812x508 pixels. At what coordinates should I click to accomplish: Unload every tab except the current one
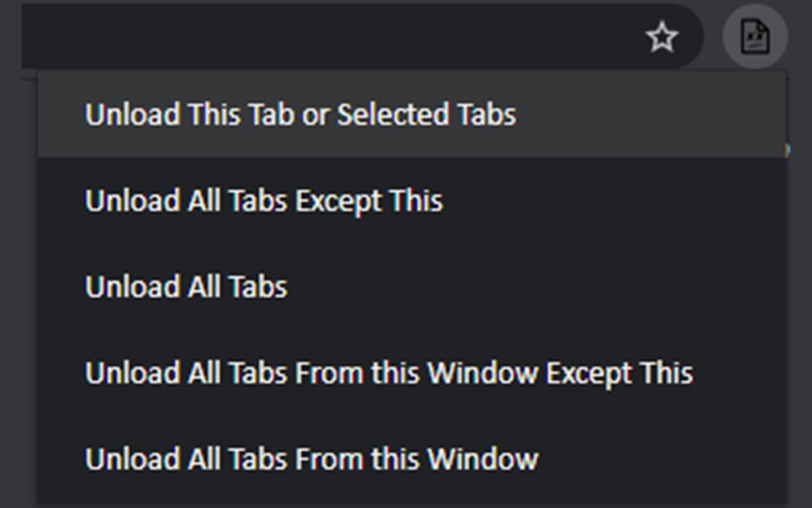click(264, 201)
